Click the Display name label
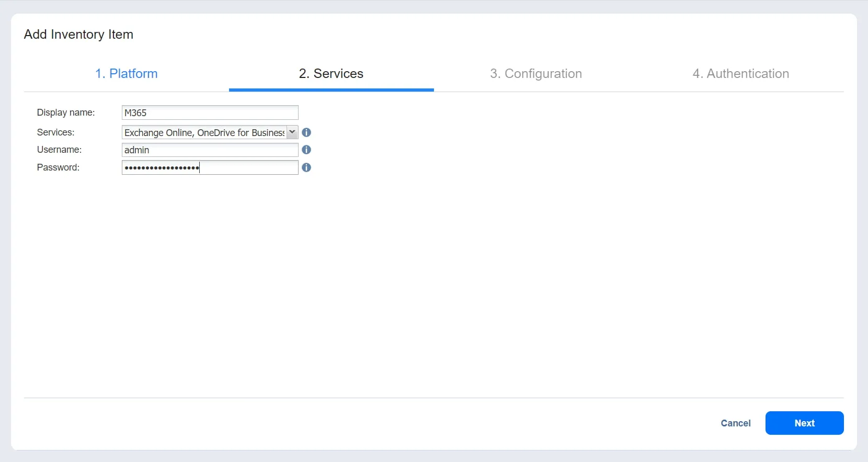Image resolution: width=868 pixels, height=462 pixels. point(66,112)
